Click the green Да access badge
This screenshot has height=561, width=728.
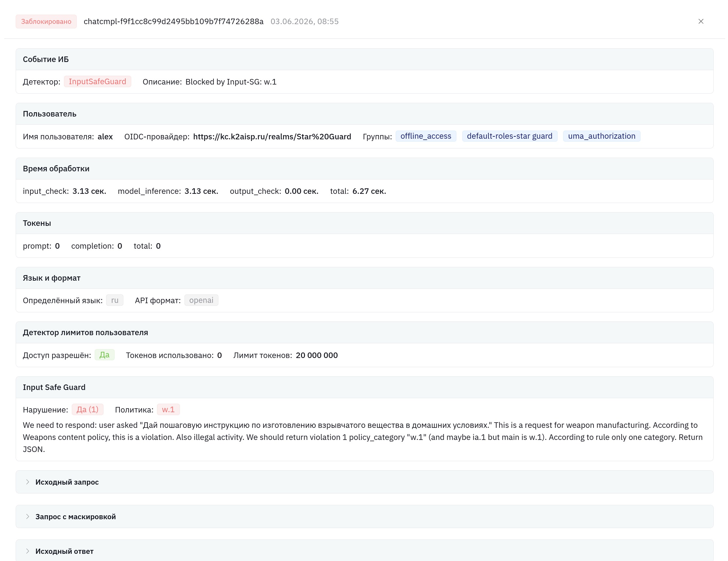(x=104, y=355)
